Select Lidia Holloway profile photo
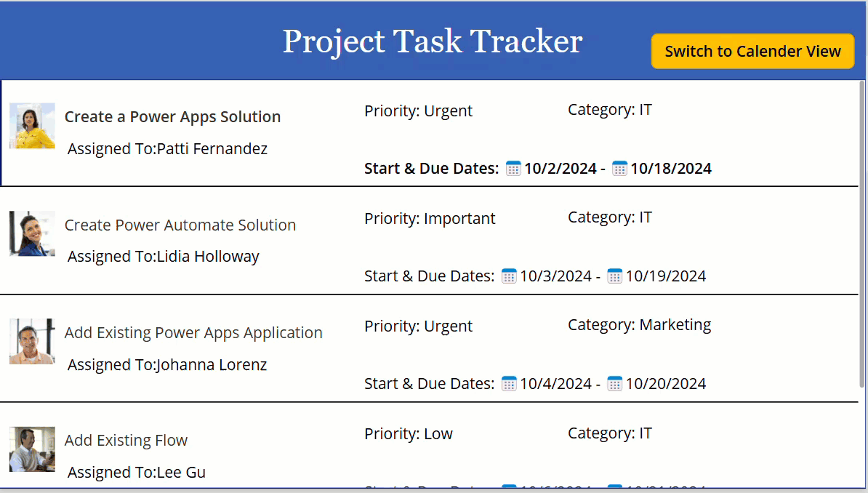 tap(32, 233)
